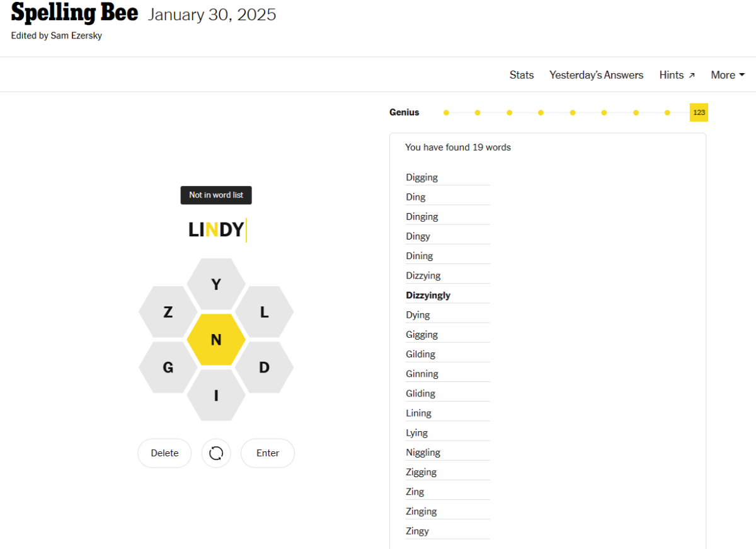Viewport: 756px width, 549px height.
Task: Click the 123 score marker on progress bar
Action: 699,112
